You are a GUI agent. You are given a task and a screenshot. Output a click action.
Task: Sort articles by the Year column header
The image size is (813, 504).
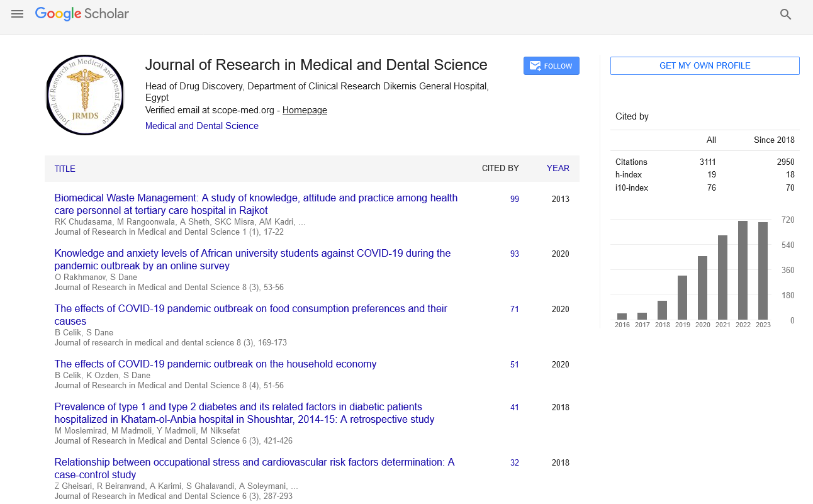point(558,168)
